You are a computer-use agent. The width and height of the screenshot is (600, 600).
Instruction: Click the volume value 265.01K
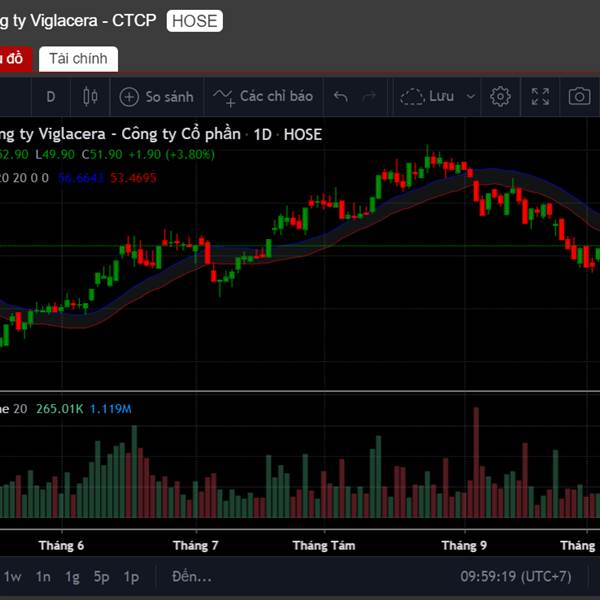[x=59, y=409]
